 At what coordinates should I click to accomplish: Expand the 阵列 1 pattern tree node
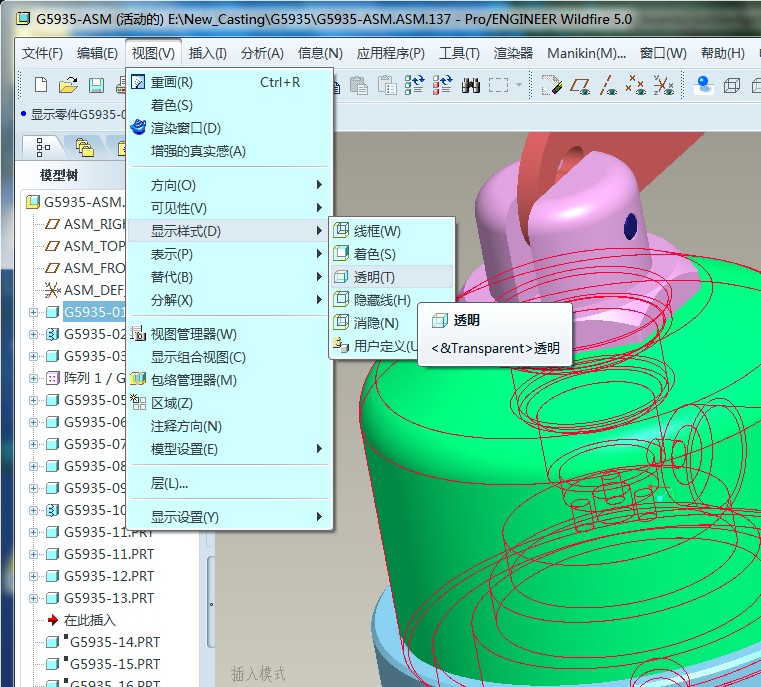[33, 378]
